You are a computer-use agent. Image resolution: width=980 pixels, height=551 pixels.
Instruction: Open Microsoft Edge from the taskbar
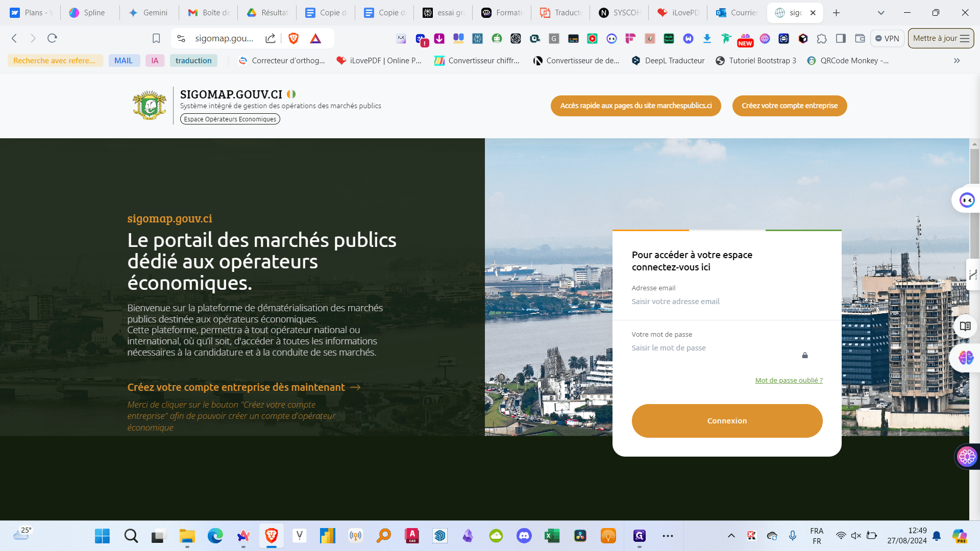pyautogui.click(x=215, y=536)
